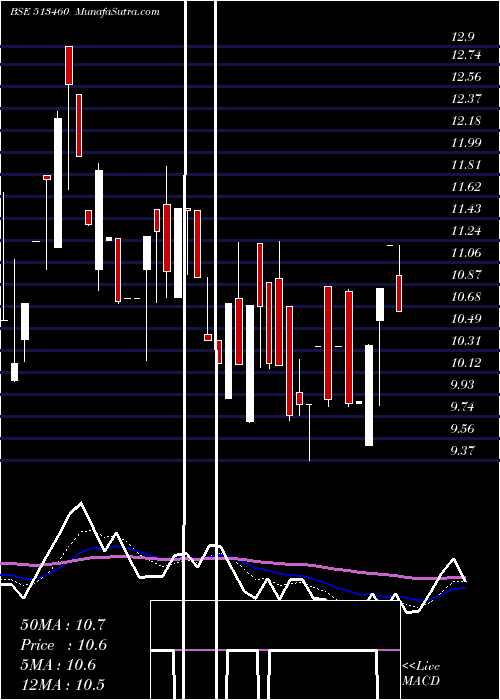Click the 11.06 price axis label
The height and width of the screenshot is (700, 500).
[466, 253]
